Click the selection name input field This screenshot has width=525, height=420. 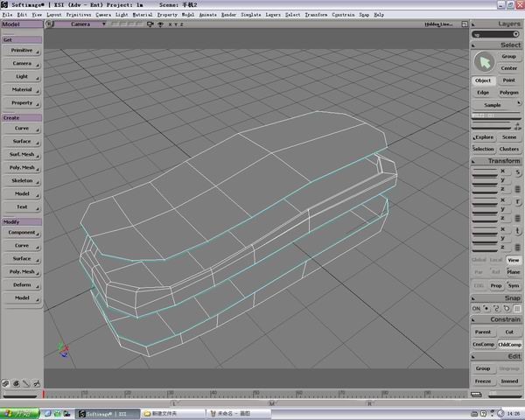click(496, 115)
